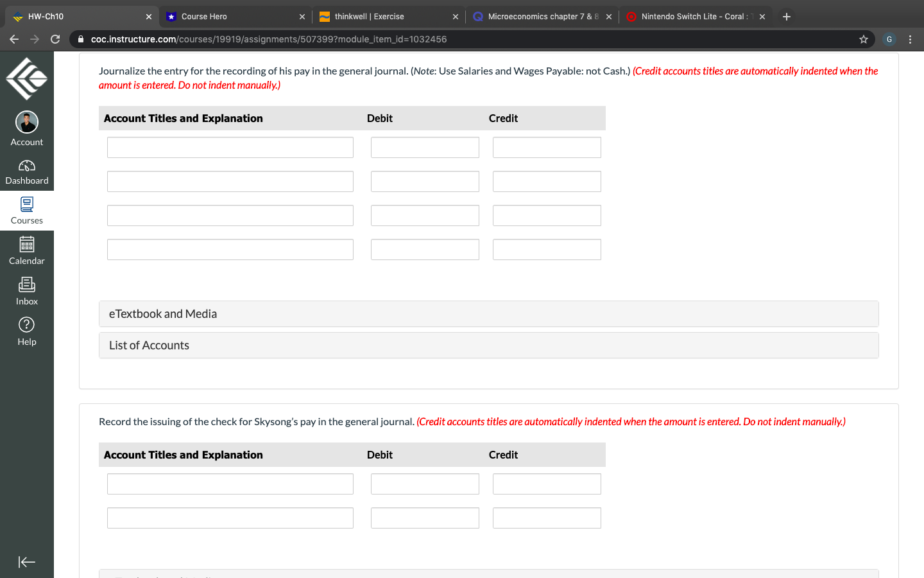Expand the List of Accounts section
The image size is (924, 578).
[149, 345]
